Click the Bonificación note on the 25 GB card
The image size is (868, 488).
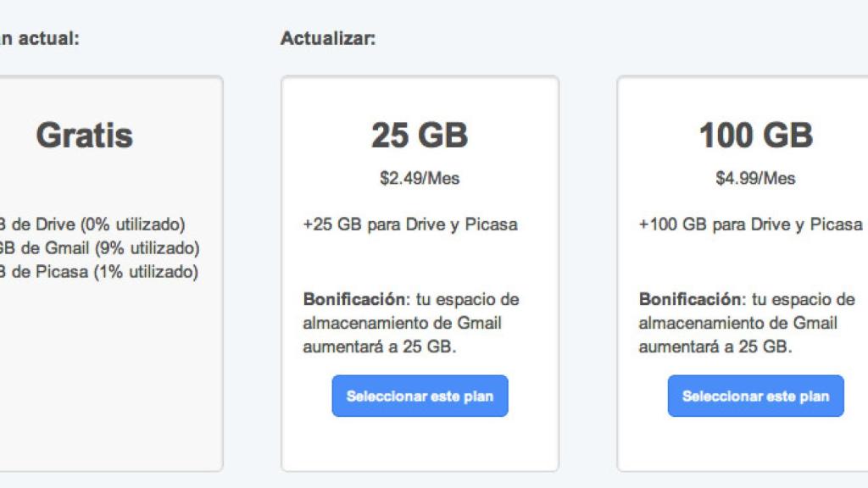(x=411, y=322)
